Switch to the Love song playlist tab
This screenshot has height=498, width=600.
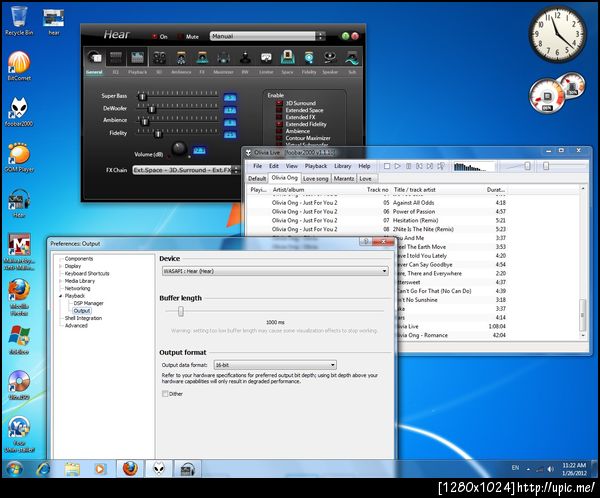point(315,178)
